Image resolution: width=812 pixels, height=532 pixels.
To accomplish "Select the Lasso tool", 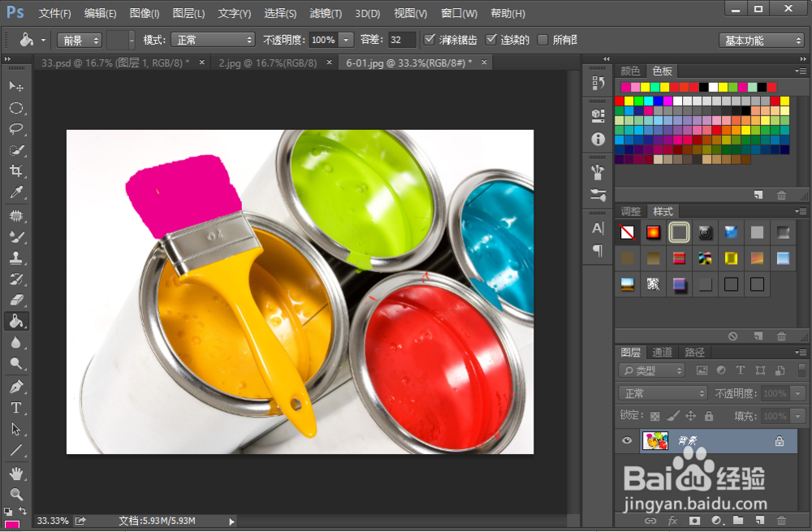I will 16,129.
